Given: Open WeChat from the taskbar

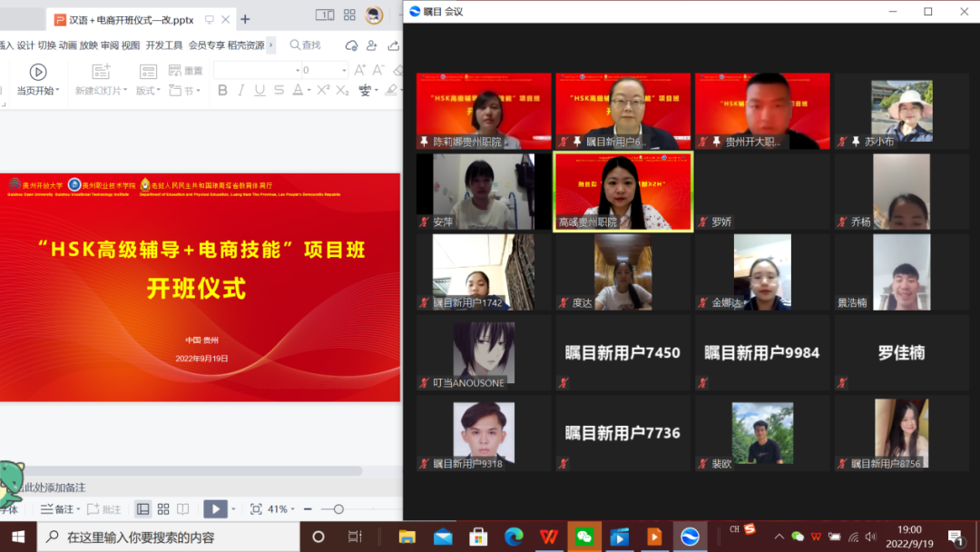Looking at the screenshot, I should click(x=583, y=537).
